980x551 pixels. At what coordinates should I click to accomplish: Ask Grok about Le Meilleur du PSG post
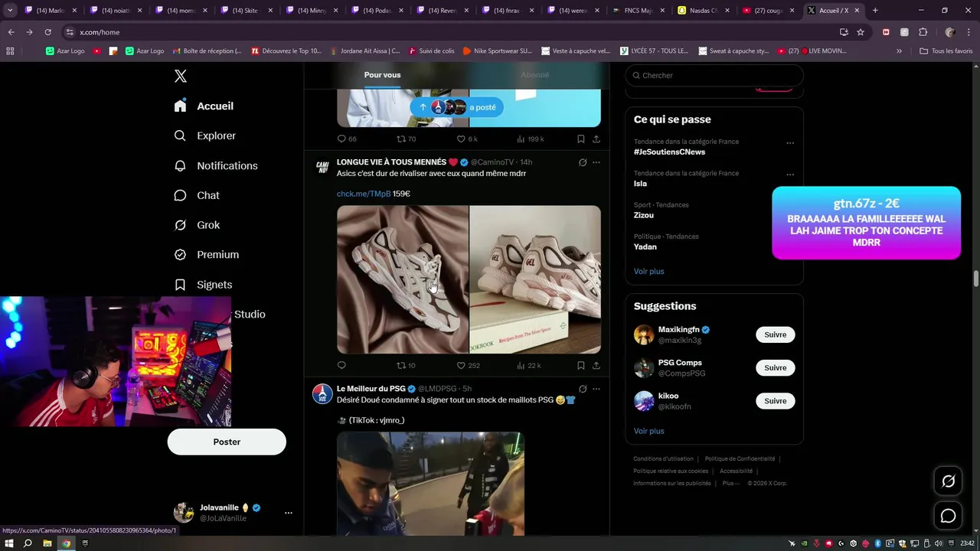tap(583, 389)
